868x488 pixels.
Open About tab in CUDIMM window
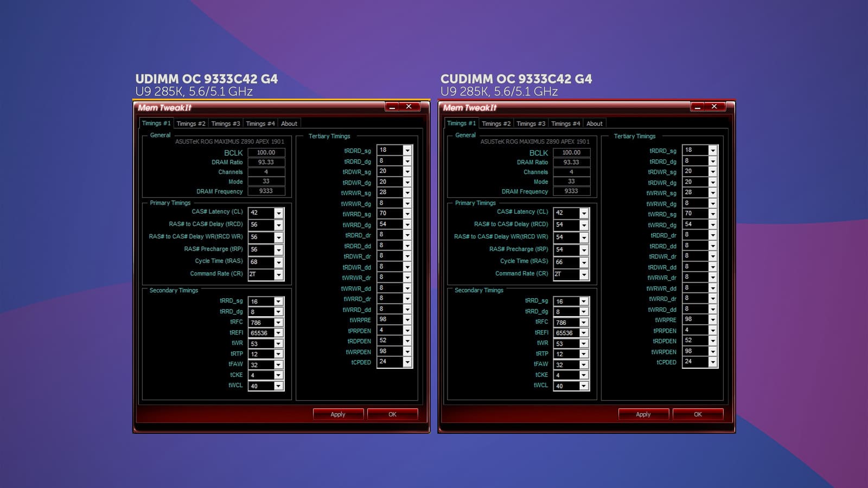pyautogui.click(x=595, y=124)
